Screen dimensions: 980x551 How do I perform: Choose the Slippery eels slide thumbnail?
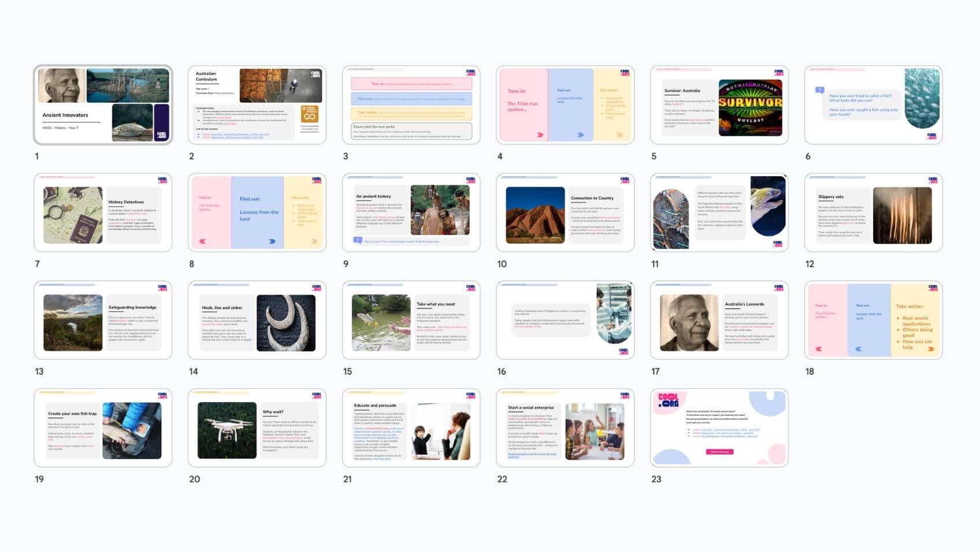pos(873,213)
